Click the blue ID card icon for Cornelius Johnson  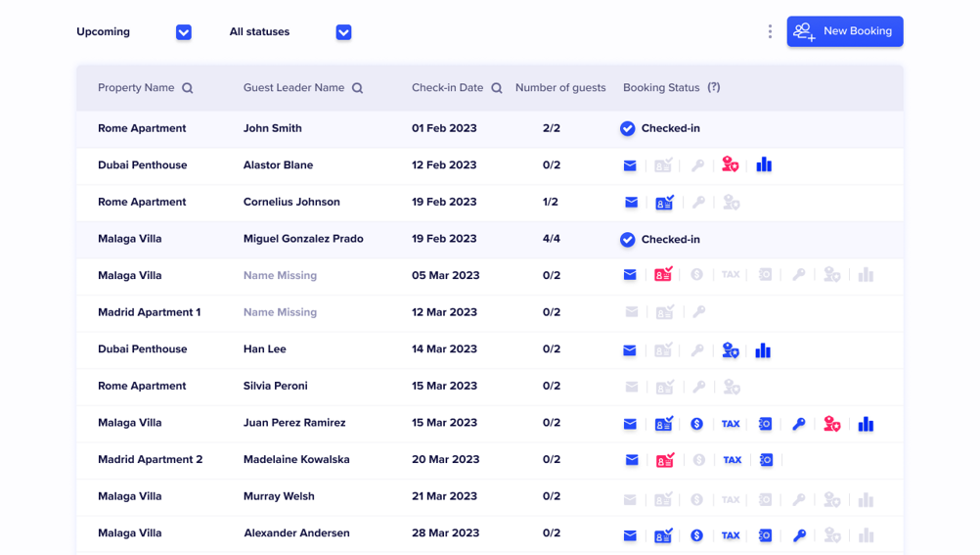tap(664, 203)
